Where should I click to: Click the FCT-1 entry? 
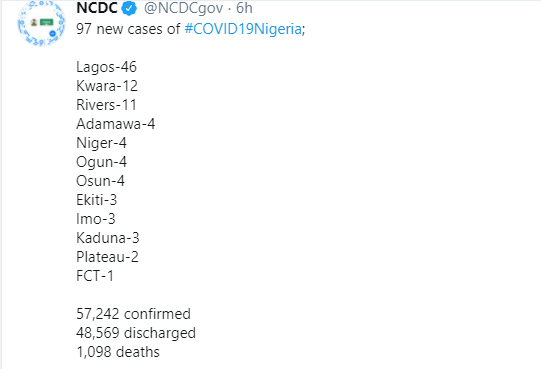coord(95,276)
